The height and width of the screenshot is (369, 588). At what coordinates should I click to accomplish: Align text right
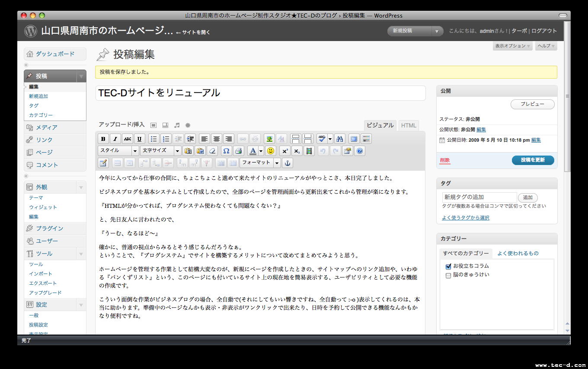[229, 139]
